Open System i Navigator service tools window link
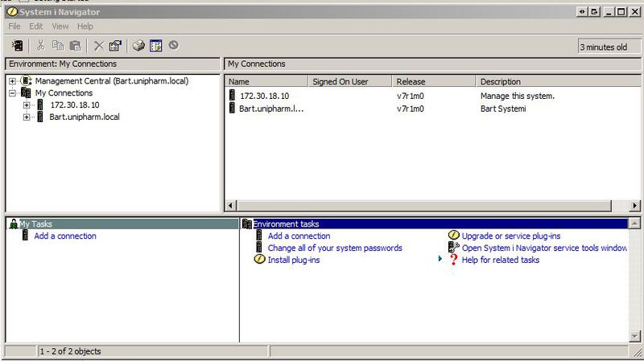644x361 pixels. 544,248
